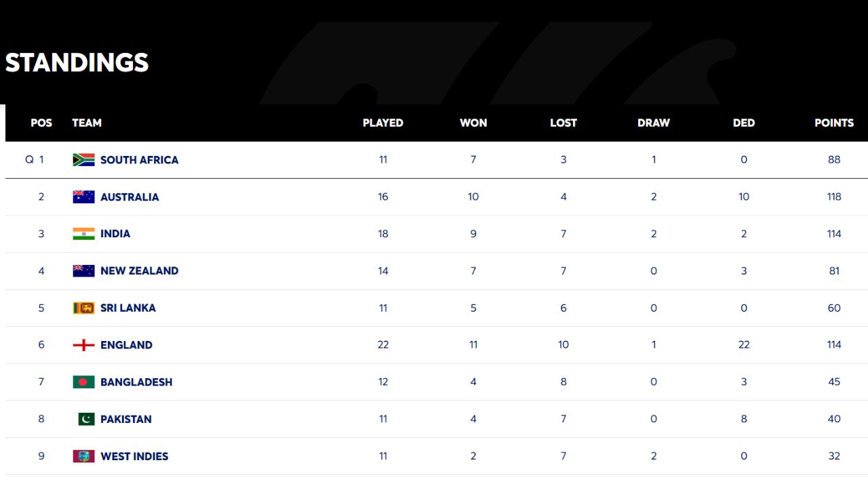Click the Q qualified marker beside position 1
The image size is (868, 488).
(x=29, y=160)
